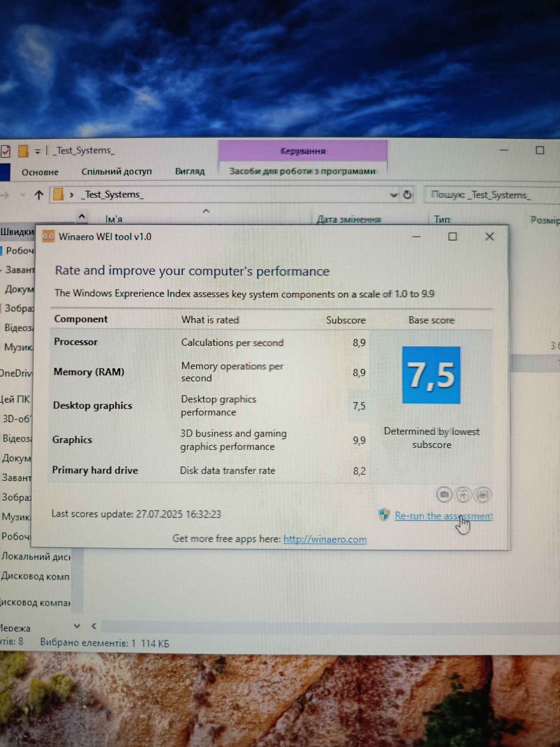Open the Спільний доступ ribbon tab
This screenshot has width=560, height=747.
coord(116,171)
